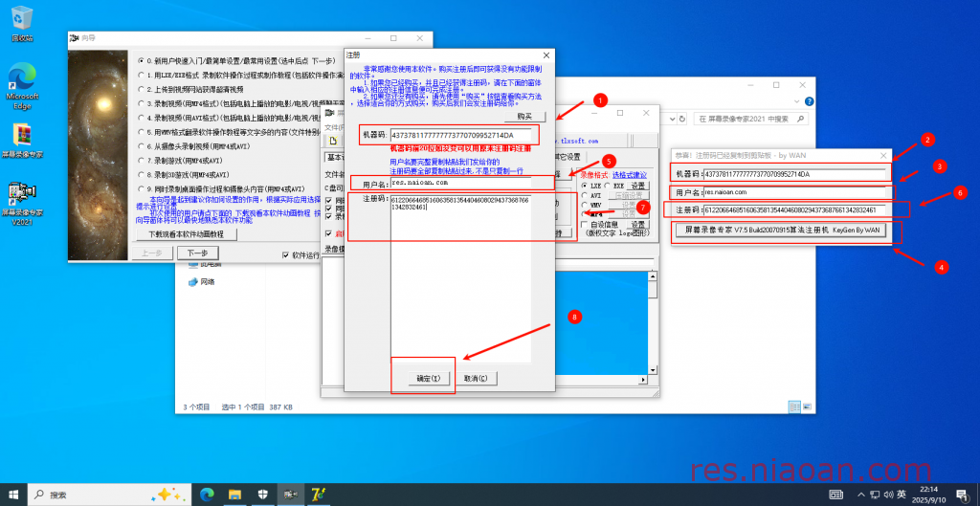Click the help icon in Explorer window
The height and width of the screenshot is (506, 980).
[809, 101]
